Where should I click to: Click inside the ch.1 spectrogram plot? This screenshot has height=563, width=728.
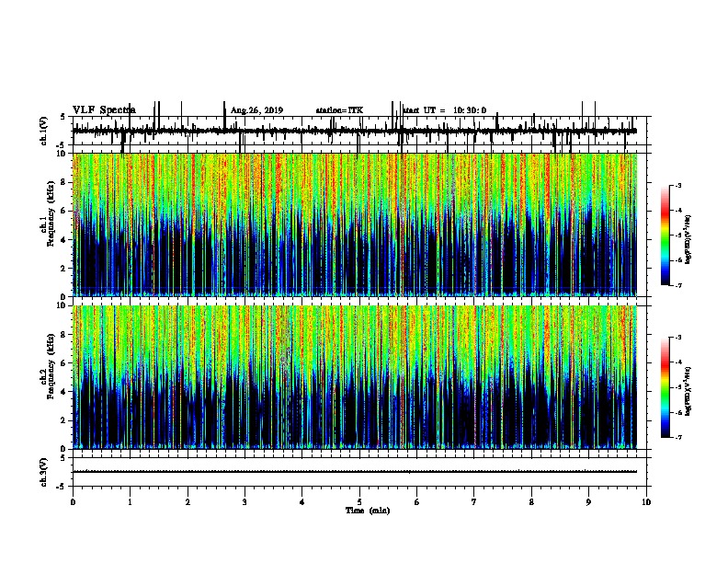point(355,224)
